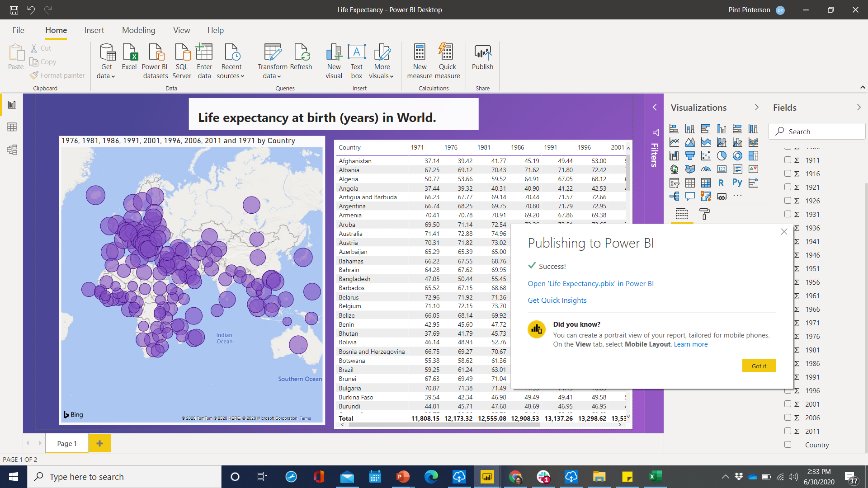This screenshot has width=868, height=488.
Task: Select the KPI visual
Action: (753, 169)
